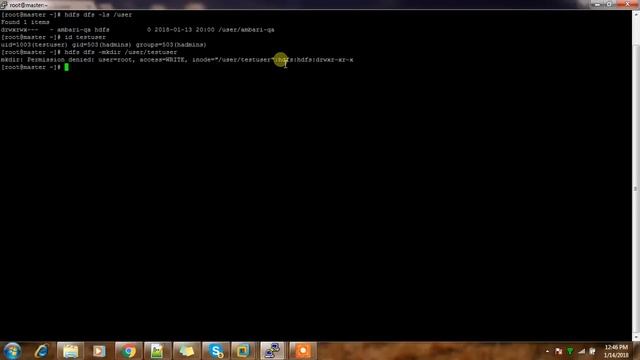The height and width of the screenshot is (360, 640).
Task: Open Skype from the taskbar
Action: pyautogui.click(x=216, y=351)
